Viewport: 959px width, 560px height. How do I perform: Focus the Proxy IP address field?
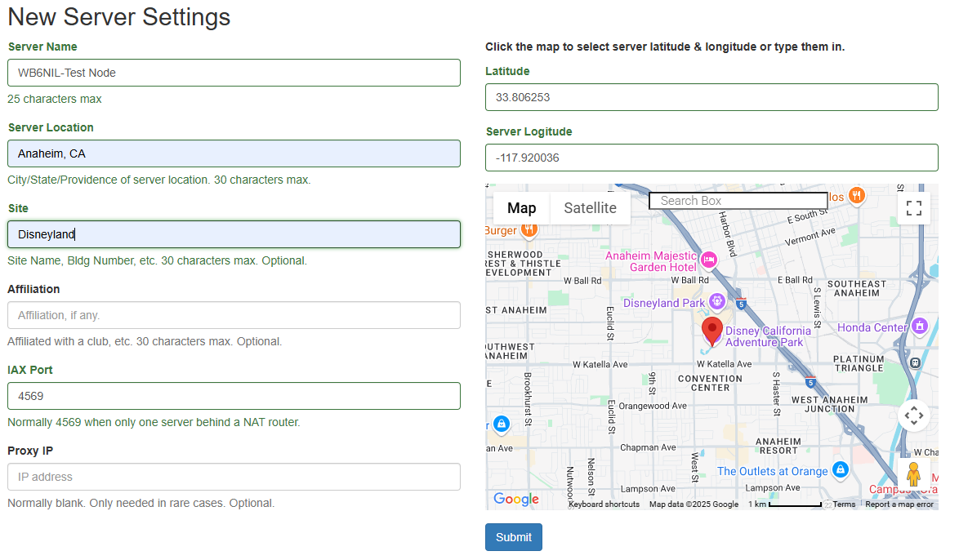(x=234, y=477)
